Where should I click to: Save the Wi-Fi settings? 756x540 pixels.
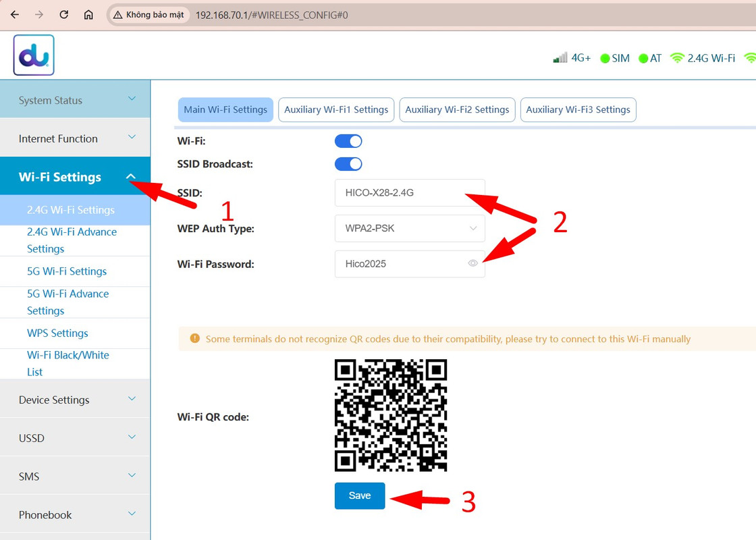pyautogui.click(x=360, y=495)
